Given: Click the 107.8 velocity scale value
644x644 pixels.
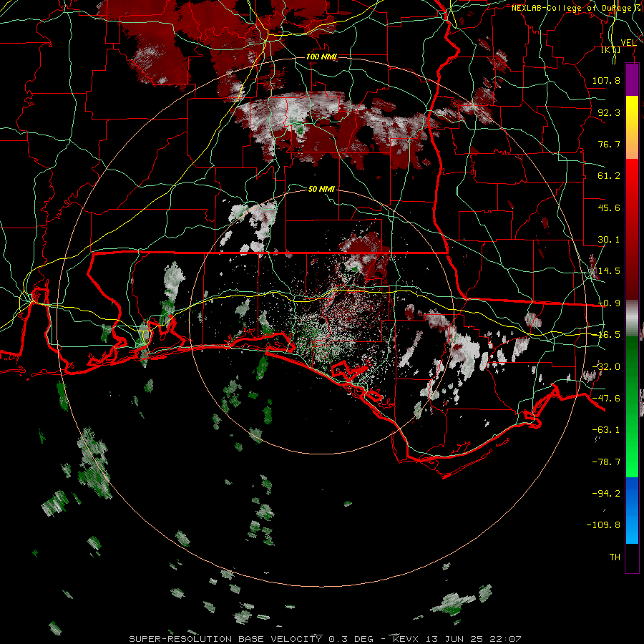Looking at the screenshot, I should click(x=606, y=80).
